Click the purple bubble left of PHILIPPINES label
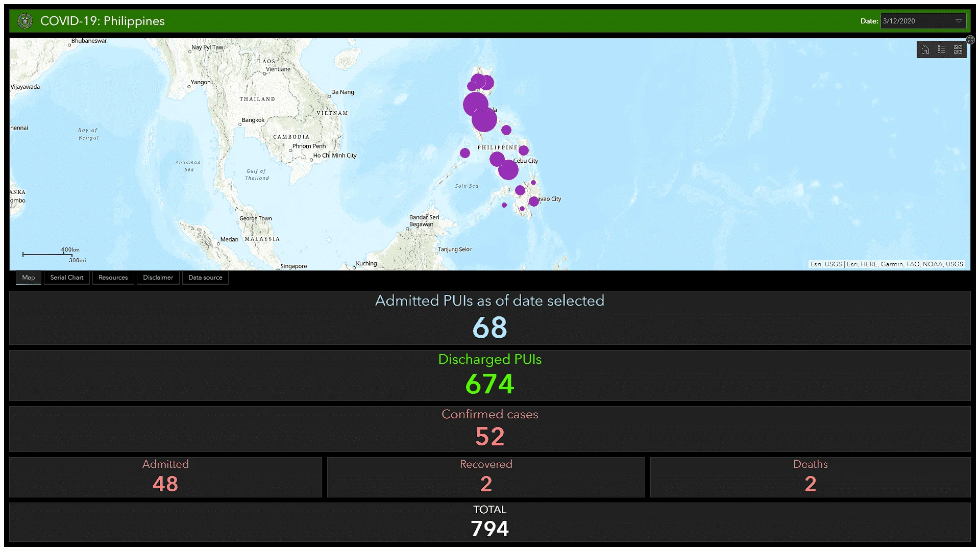Screen dimensions: 980x551 pos(465,153)
